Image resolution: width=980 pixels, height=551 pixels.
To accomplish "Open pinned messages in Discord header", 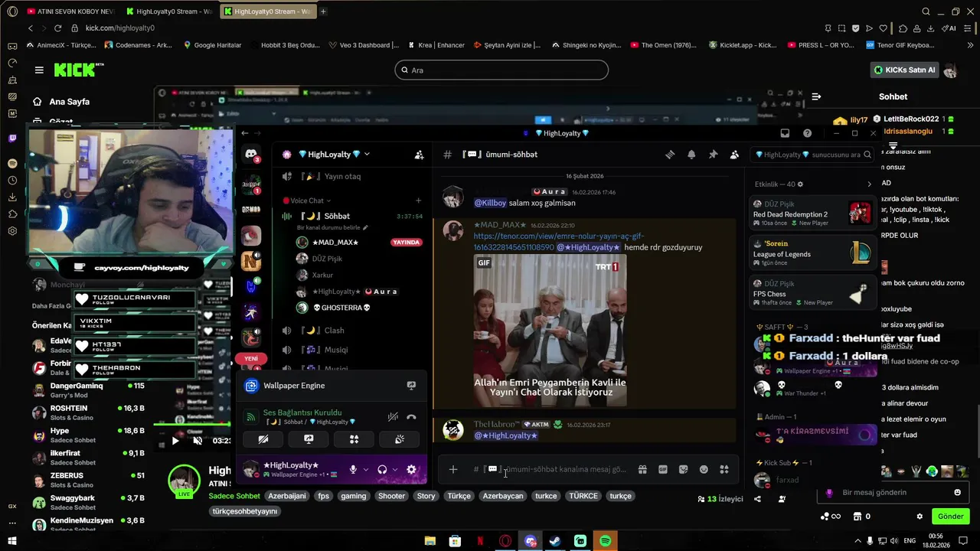I will point(713,155).
